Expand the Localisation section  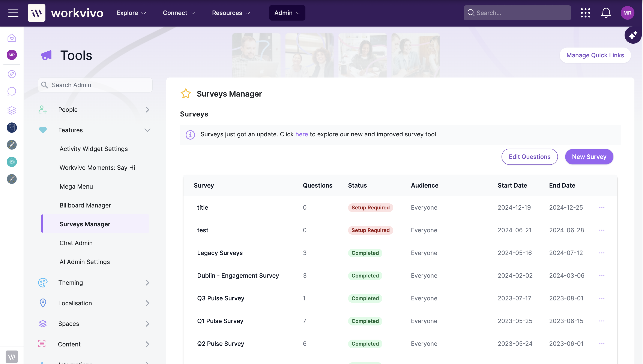coord(94,303)
